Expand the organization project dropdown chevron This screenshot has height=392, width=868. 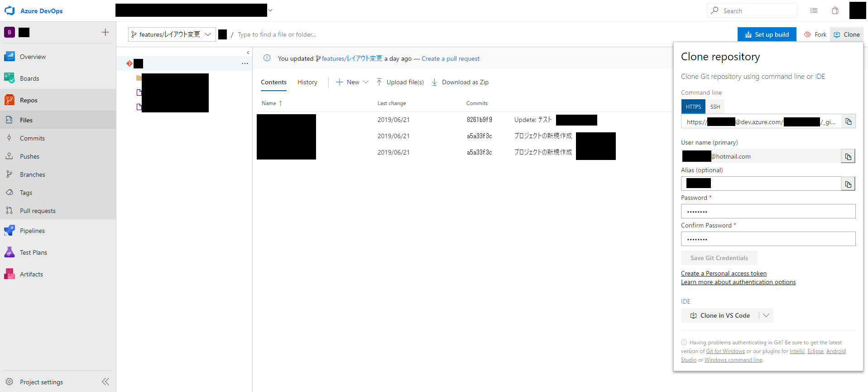[x=270, y=10]
